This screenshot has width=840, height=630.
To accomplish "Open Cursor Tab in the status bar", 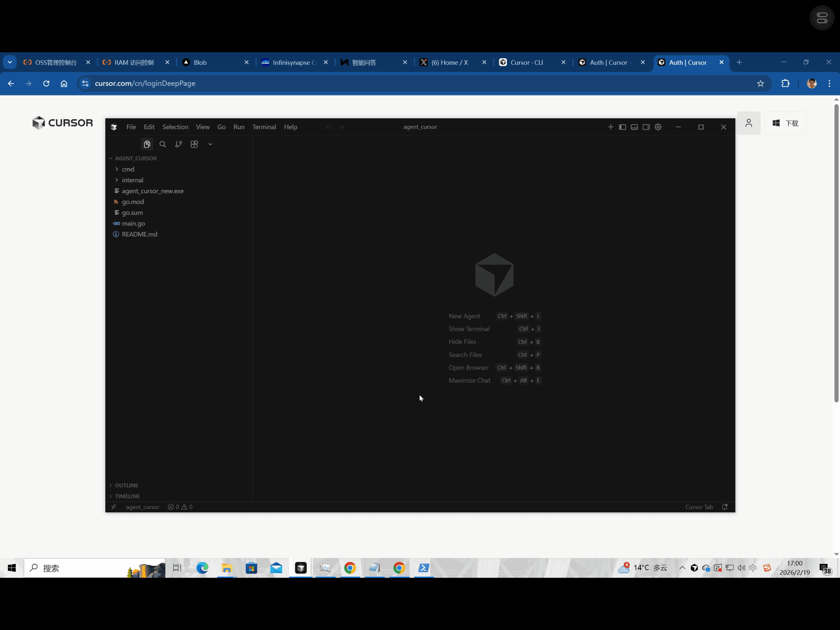I will coord(699,507).
